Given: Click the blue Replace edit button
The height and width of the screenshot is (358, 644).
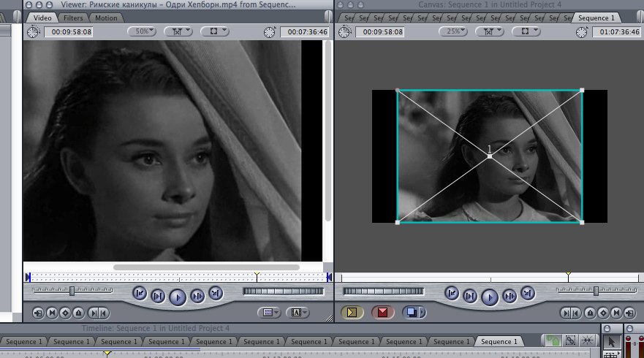Looking at the screenshot, I should pyautogui.click(x=412, y=313).
